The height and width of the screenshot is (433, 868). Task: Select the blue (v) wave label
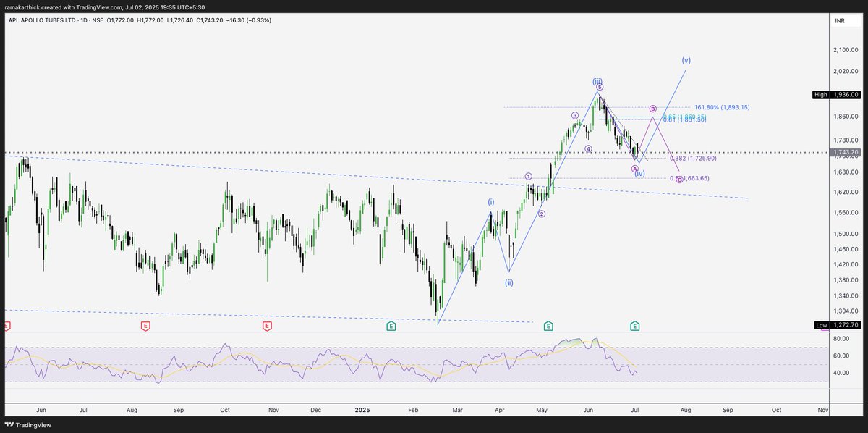click(686, 60)
